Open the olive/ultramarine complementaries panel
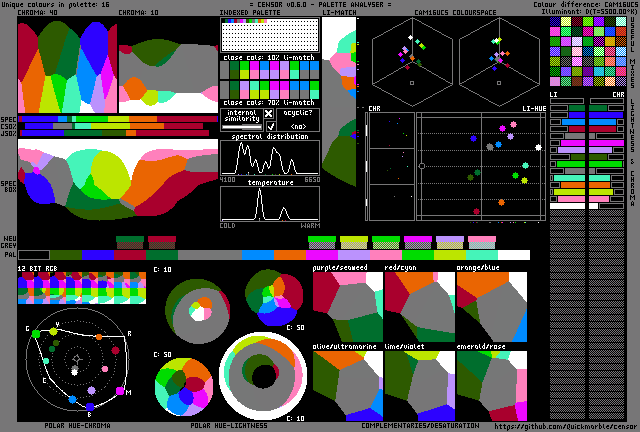Image resolution: width=640 pixels, height=432 pixels. 348,386
